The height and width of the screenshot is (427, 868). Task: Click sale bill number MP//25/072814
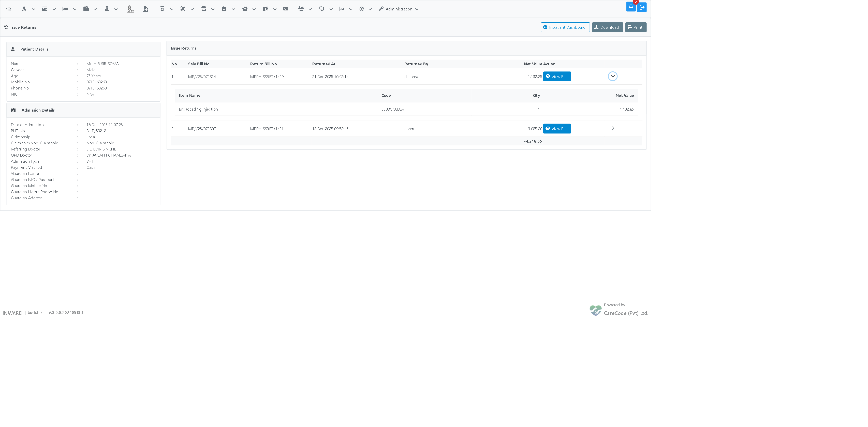(202, 77)
